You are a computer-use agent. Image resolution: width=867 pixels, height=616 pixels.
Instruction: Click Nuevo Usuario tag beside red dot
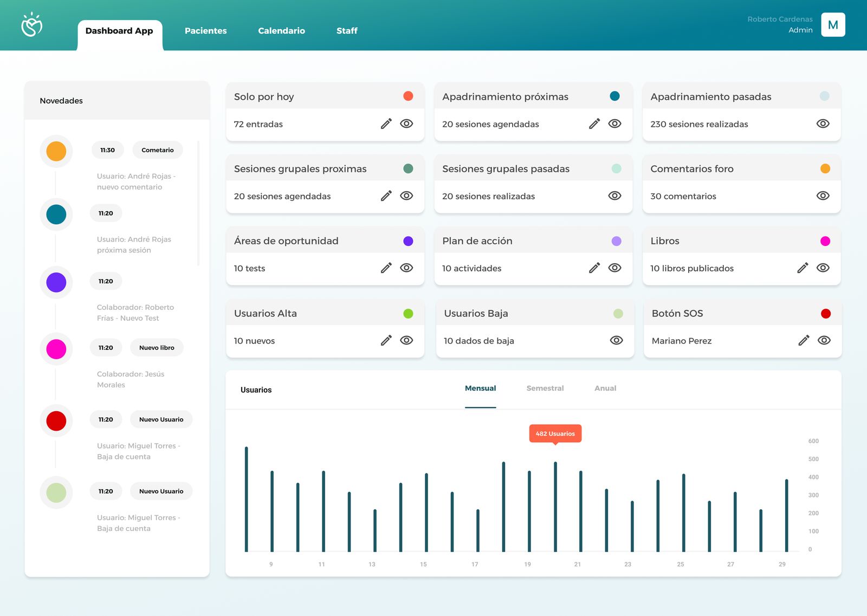(161, 419)
